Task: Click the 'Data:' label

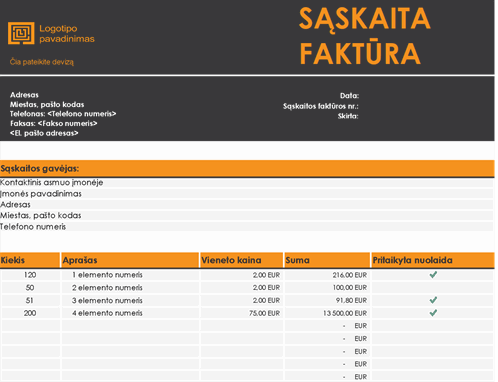Action: tap(349, 96)
